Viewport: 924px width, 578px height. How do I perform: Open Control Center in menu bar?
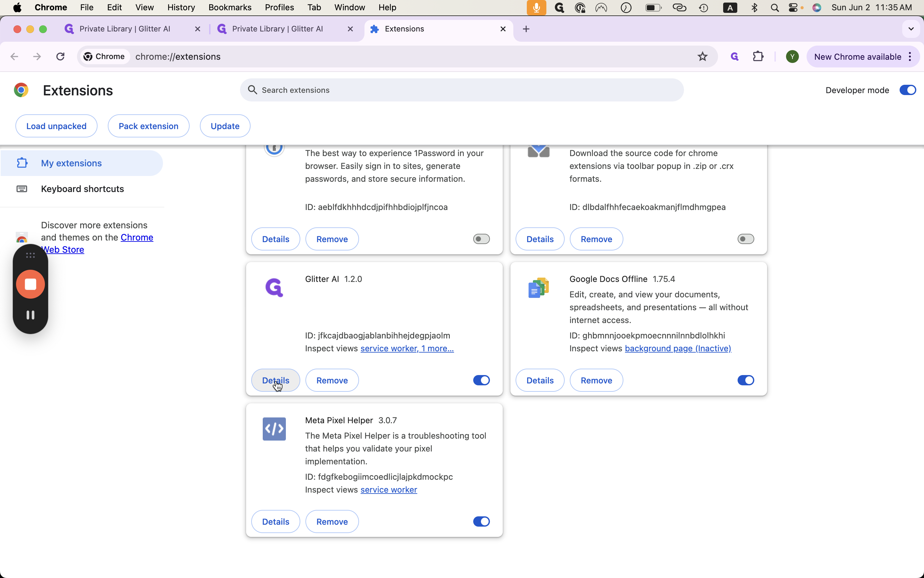click(793, 8)
